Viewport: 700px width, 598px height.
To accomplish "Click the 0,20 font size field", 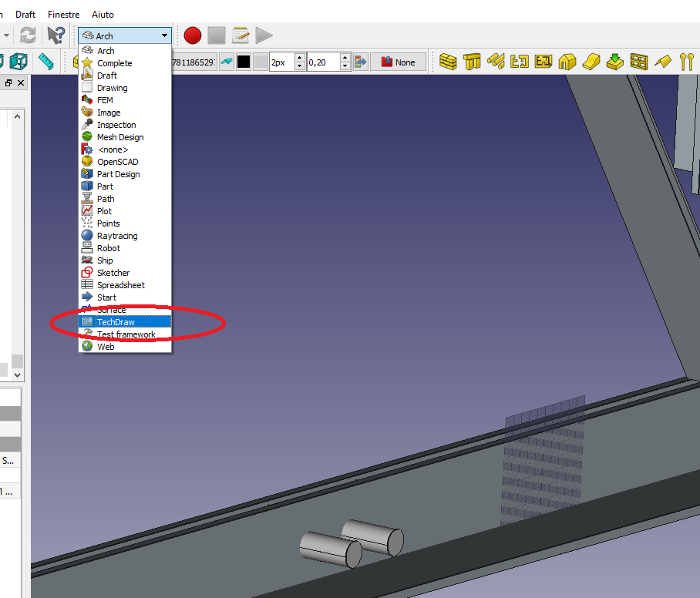I will pos(323,62).
